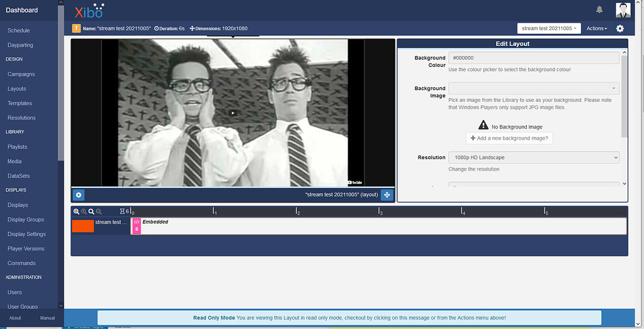Open User Groups in the sidebar

click(x=23, y=306)
